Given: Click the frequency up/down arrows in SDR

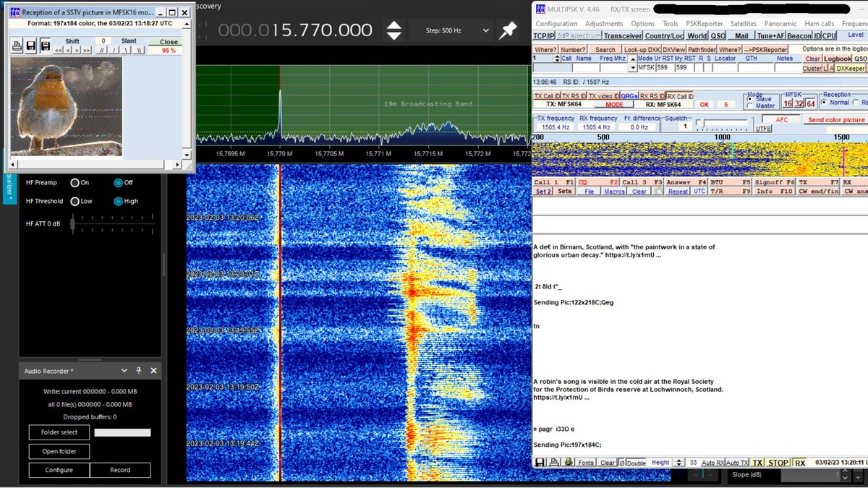Looking at the screenshot, I should pos(393,30).
